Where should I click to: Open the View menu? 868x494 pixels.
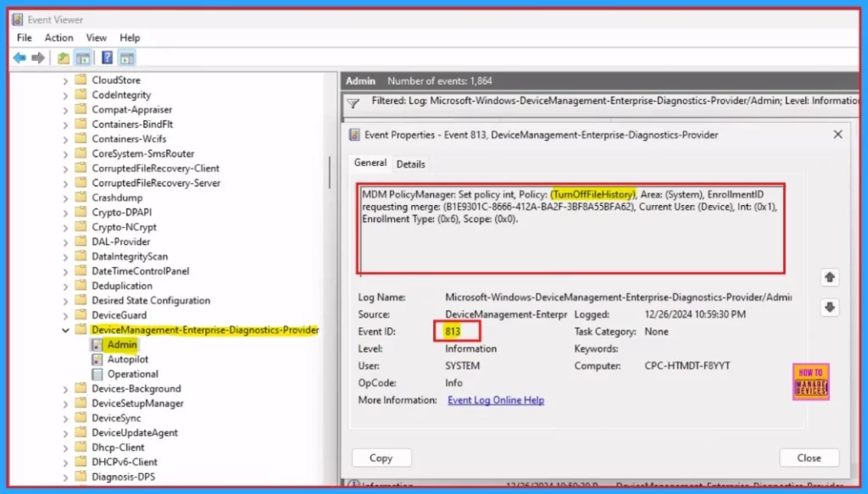[x=97, y=37]
